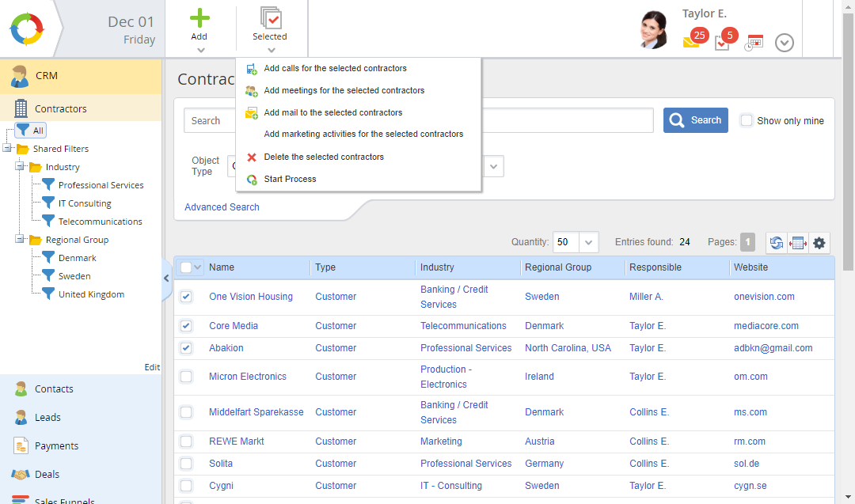Image resolution: width=855 pixels, height=504 pixels.
Task: Check the Micron Electronics row checkbox
Action: [x=186, y=377]
